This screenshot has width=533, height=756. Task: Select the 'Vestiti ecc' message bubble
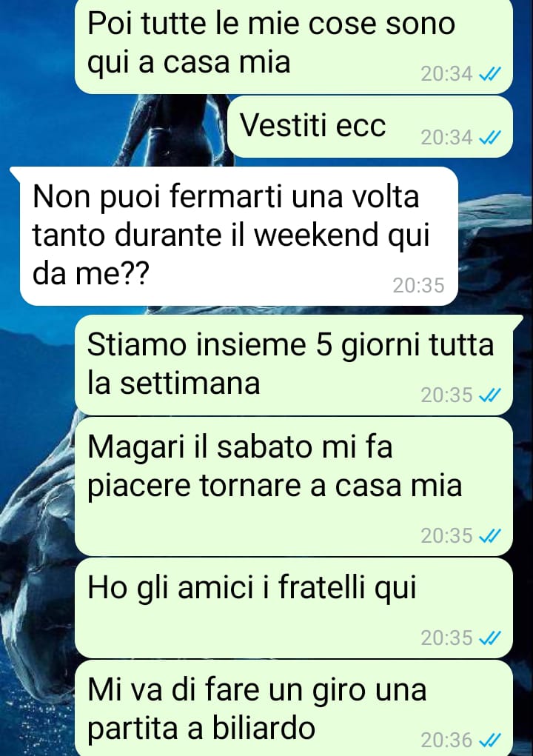(370, 127)
